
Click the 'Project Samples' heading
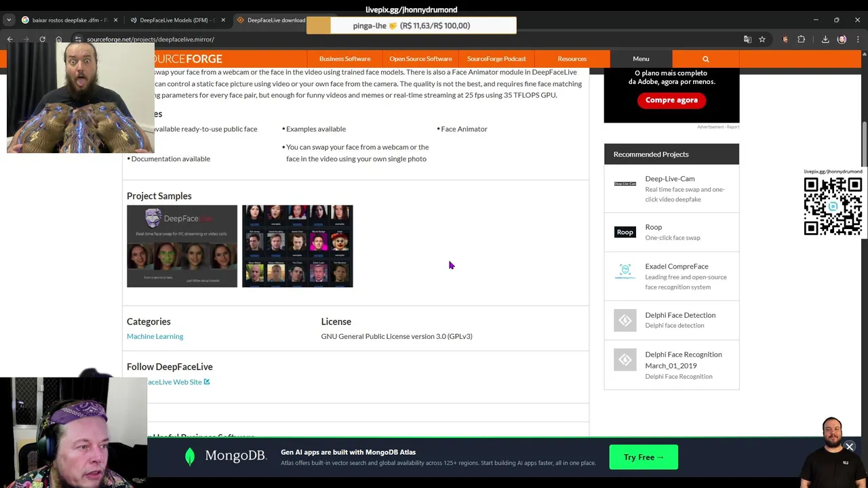click(159, 196)
